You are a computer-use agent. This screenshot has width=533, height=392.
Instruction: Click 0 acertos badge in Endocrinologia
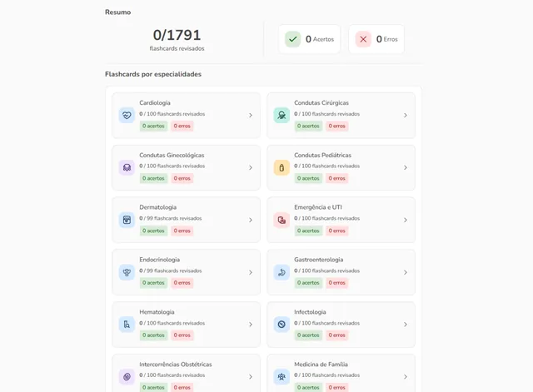[x=153, y=283]
